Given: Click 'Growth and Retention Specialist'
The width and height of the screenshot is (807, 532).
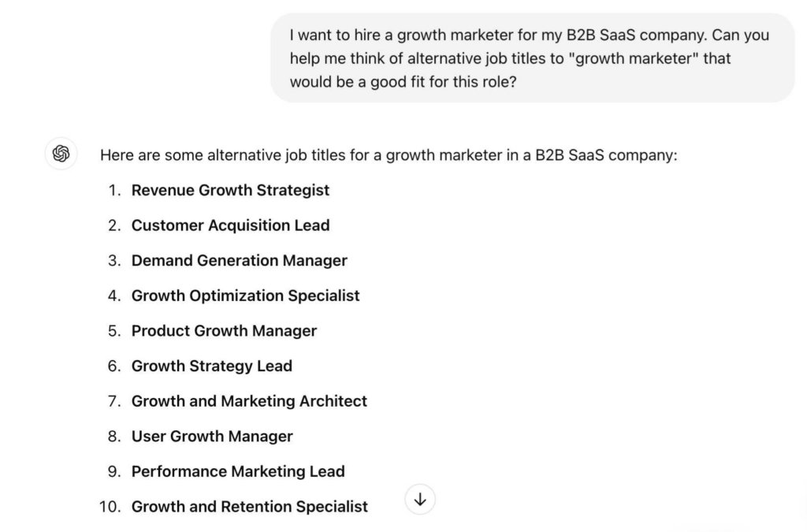Looking at the screenshot, I should pos(250,507).
